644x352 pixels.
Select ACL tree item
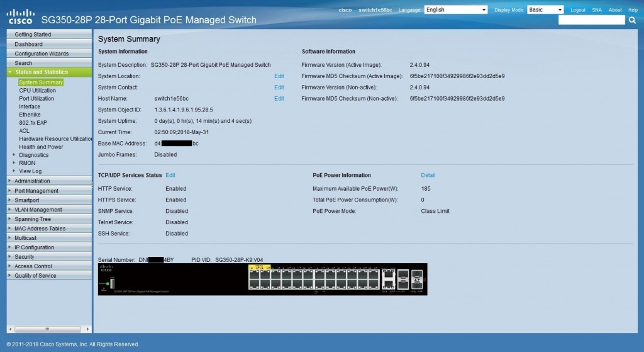tap(25, 131)
